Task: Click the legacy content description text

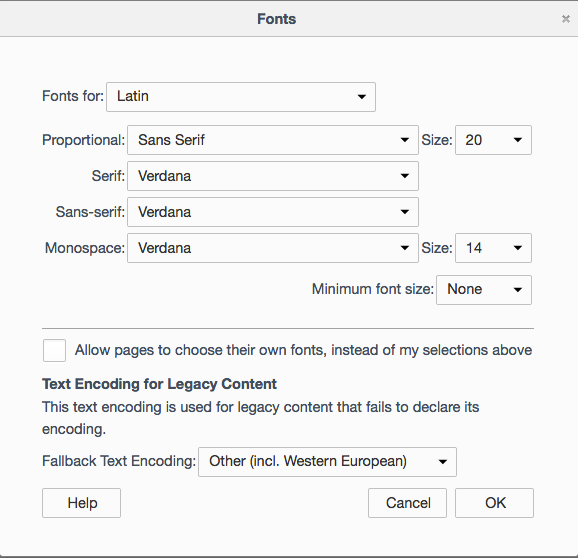Action: pos(261,418)
